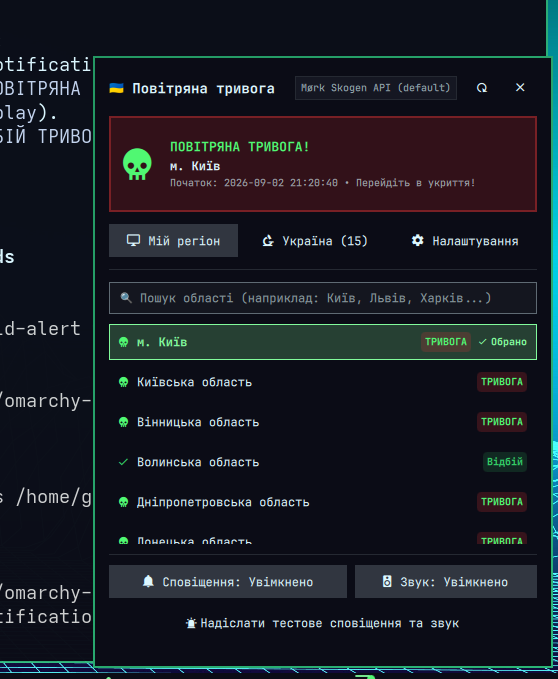The width and height of the screenshot is (558, 679).
Task: Select the м. Київ region row
Action: point(323,342)
